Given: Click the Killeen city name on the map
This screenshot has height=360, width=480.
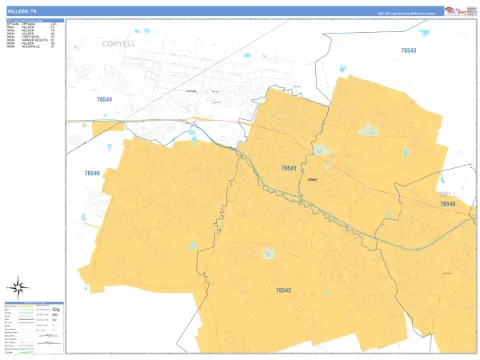Looking at the screenshot, I should tap(312, 180).
